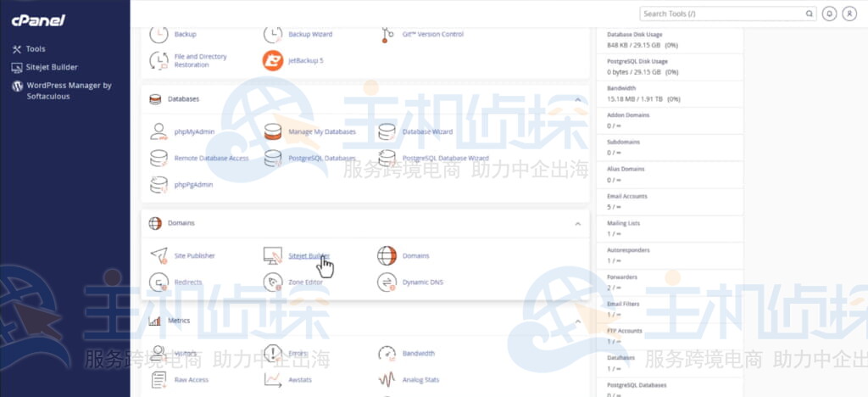Open the user account icon

(849, 14)
